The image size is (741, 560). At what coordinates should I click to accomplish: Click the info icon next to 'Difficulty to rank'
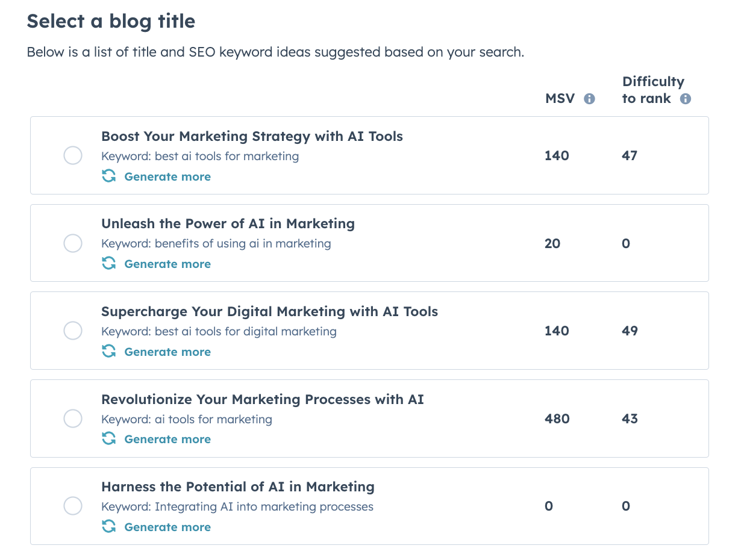pyautogui.click(x=685, y=98)
